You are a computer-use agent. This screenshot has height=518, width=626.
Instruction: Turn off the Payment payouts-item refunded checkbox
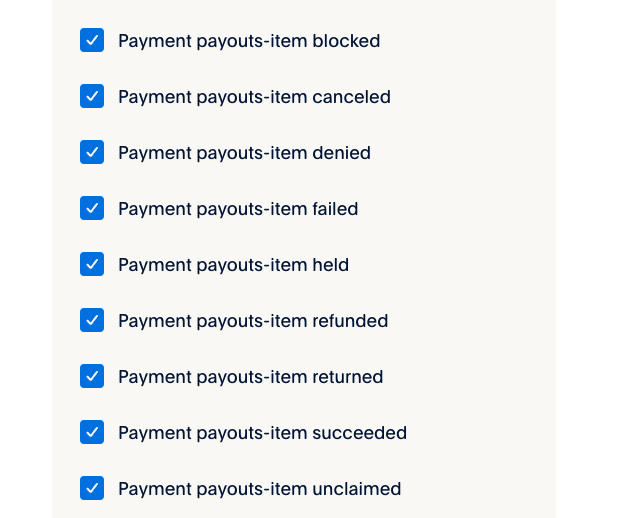pos(92,320)
